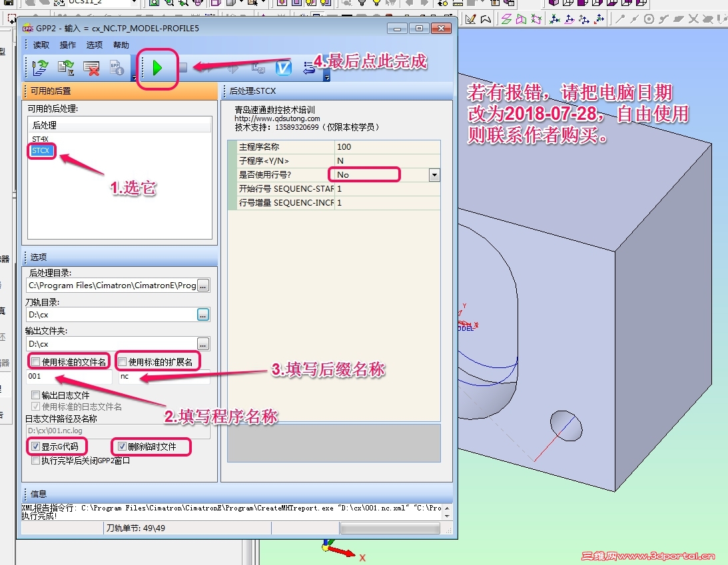Click the 刀轨单节: 49\49 status text
Viewport: 728px width, 565px height.
coord(136,528)
